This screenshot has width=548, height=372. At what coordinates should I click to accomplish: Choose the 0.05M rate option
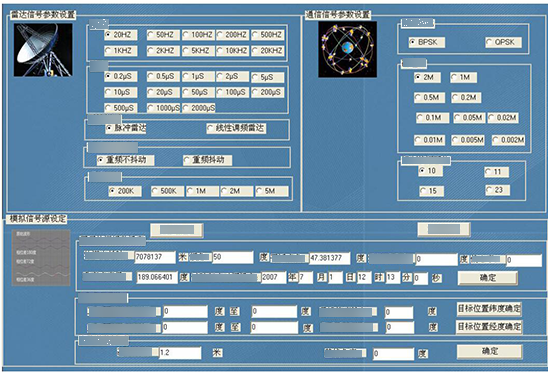point(469,118)
